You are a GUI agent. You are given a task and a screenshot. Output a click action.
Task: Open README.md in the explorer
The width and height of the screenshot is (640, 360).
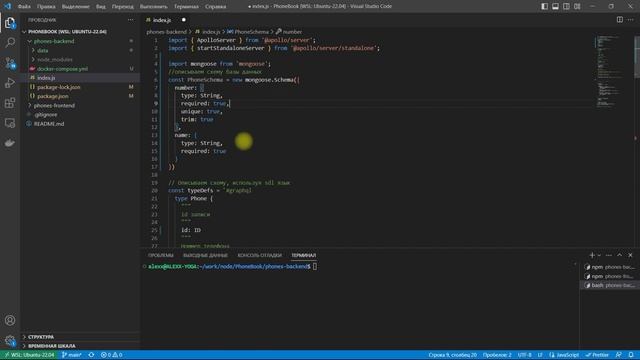[49, 124]
